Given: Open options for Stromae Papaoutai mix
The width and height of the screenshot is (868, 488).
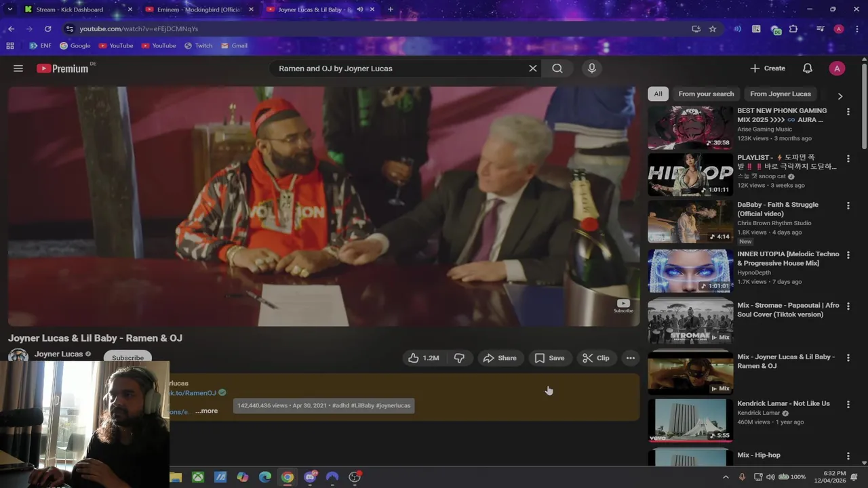Looking at the screenshot, I should click(x=848, y=306).
